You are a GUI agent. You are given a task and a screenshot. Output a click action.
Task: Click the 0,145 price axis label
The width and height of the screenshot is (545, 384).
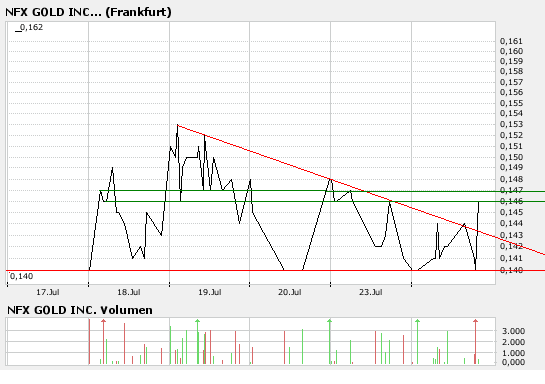point(511,212)
